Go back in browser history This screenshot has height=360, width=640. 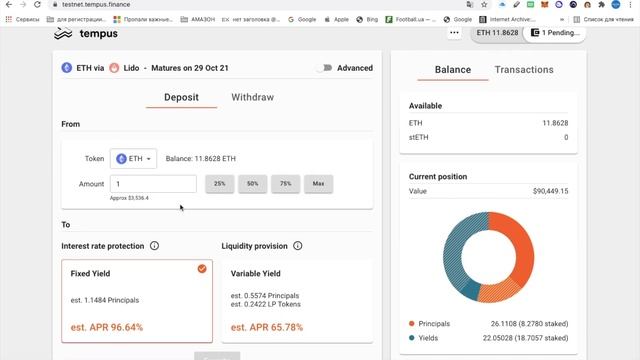[x=9, y=4]
